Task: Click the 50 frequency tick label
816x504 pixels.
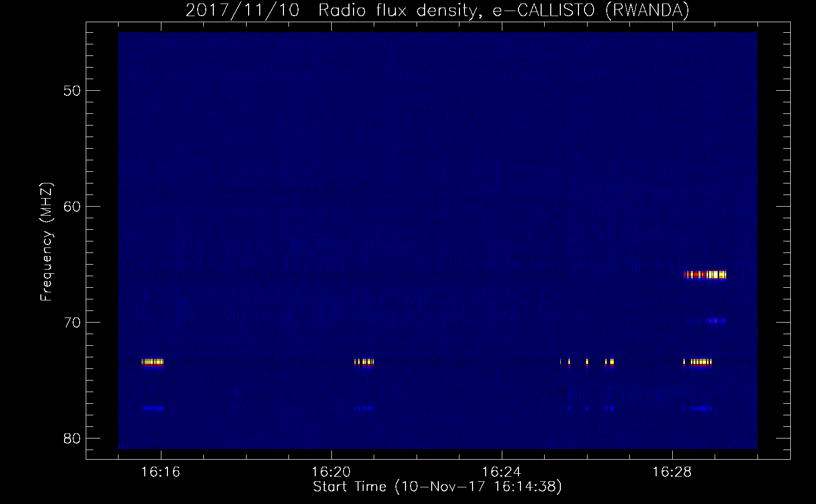Action: [x=72, y=91]
